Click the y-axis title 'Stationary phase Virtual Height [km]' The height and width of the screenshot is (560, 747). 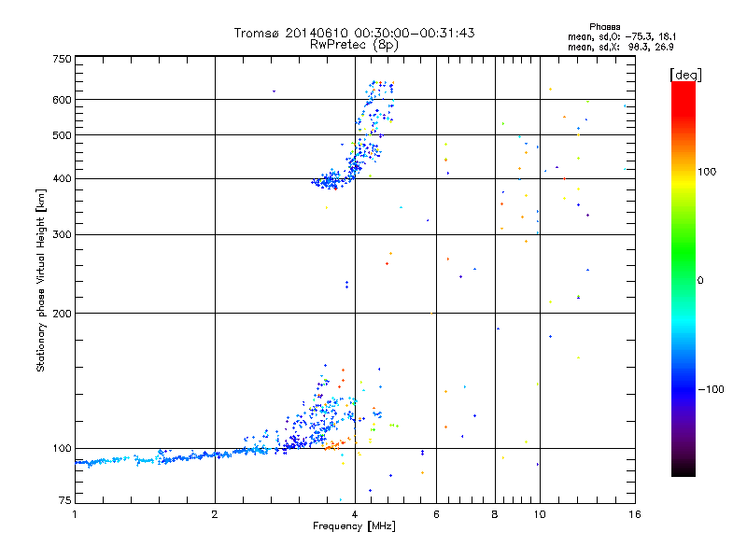[40, 280]
